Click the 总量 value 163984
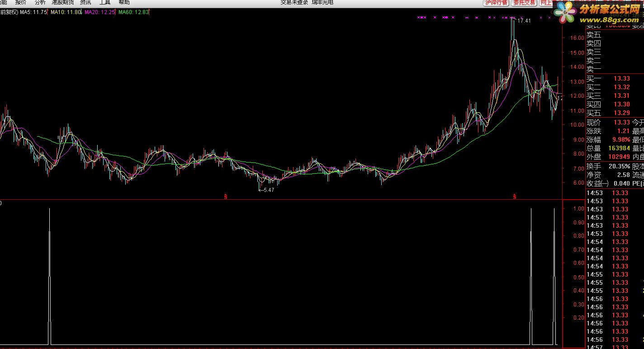This screenshot has height=349, width=644. 619,148
